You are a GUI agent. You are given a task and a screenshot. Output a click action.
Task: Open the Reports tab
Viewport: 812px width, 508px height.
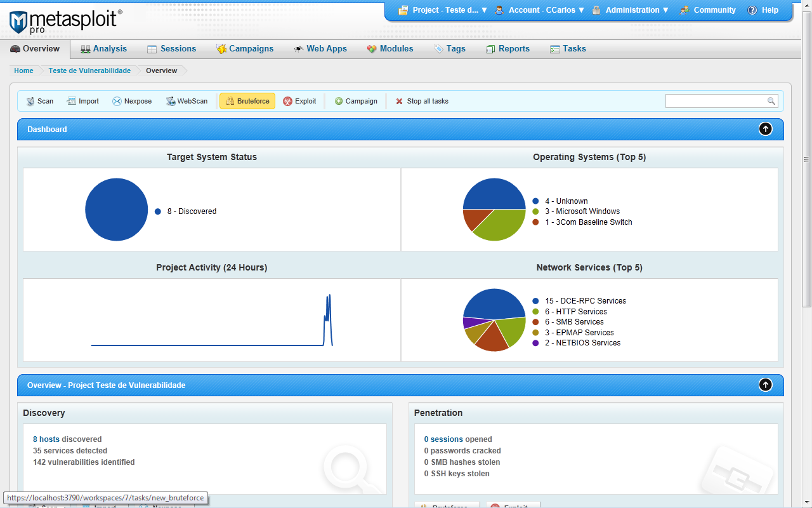coord(507,49)
